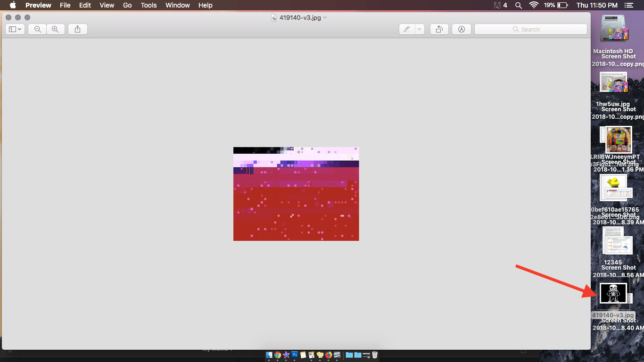The height and width of the screenshot is (362, 644).
Task: Open the sidebar view menu button
Action: [x=15, y=29]
